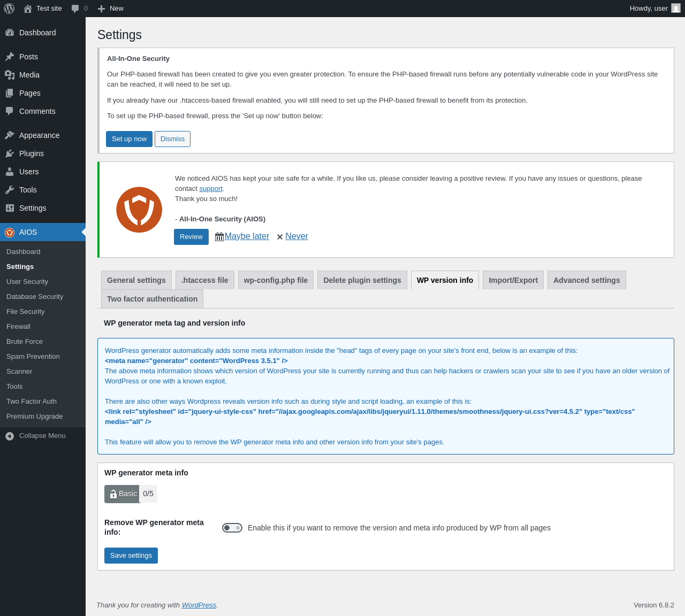This screenshot has width=685, height=616.
Task: Click the Collapse Menu arrow icon
Action: pyautogui.click(x=10, y=436)
